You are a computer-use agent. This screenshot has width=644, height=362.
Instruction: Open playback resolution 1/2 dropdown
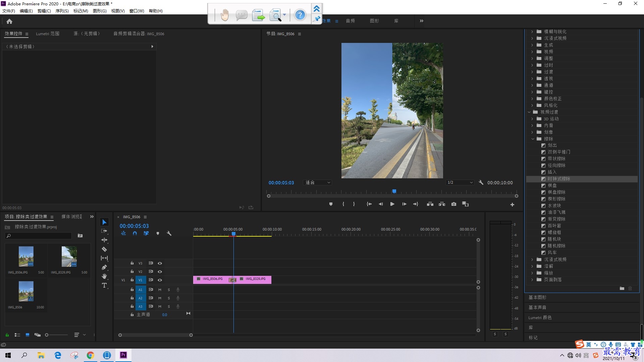tap(460, 183)
